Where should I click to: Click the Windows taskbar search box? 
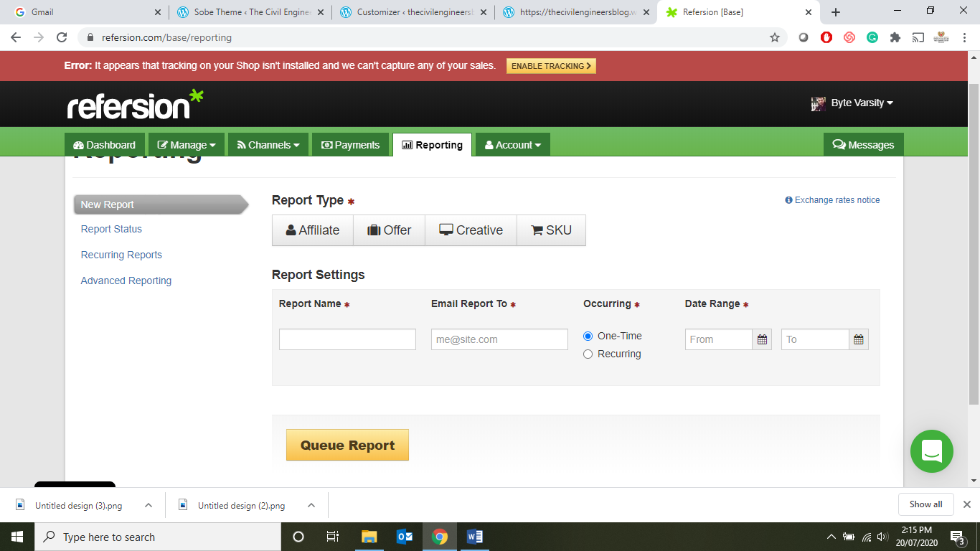(x=158, y=537)
